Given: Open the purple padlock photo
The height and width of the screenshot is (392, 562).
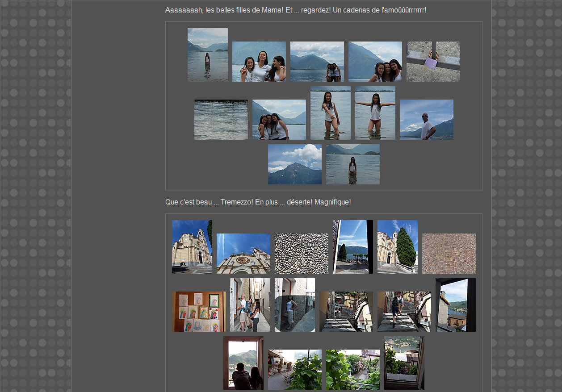Looking at the screenshot, I should 433,62.
